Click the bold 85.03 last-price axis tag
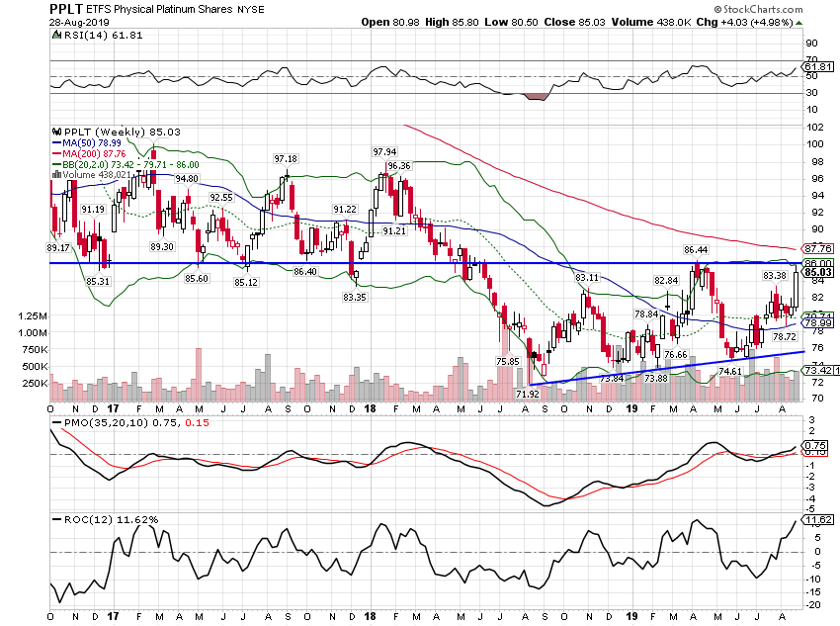 pos(818,272)
